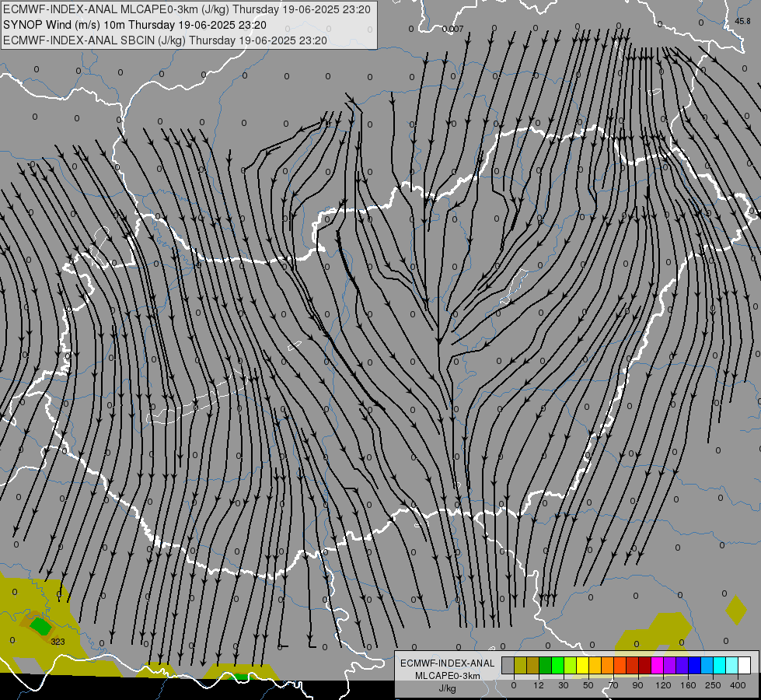Click the 323 value on the map
This screenshot has height=700, width=761.
pyautogui.click(x=58, y=642)
